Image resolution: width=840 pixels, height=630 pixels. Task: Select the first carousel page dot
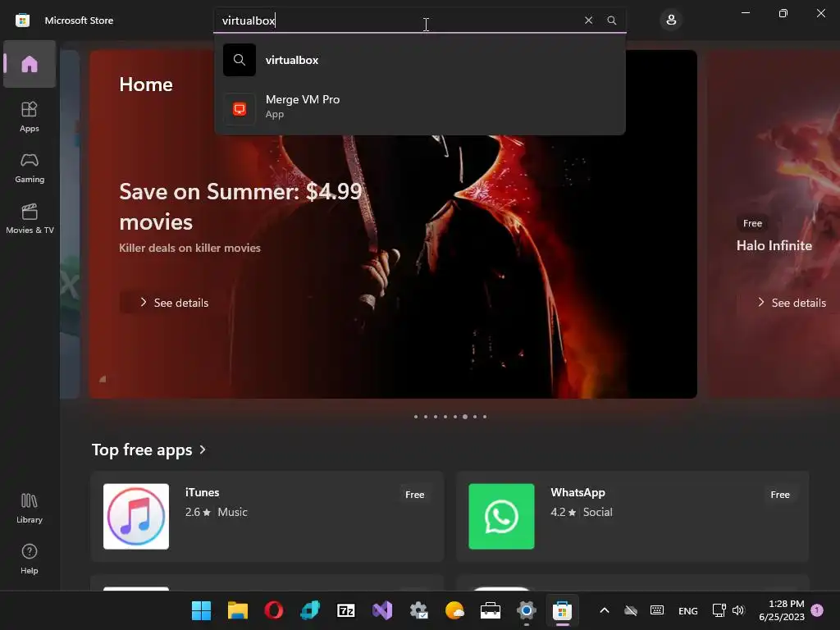pos(416,417)
